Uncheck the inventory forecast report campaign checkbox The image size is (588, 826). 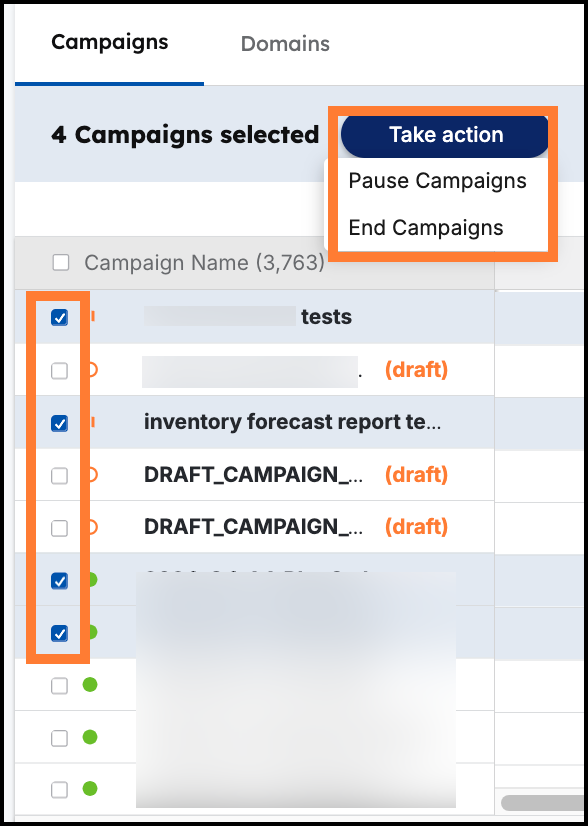(x=59, y=423)
